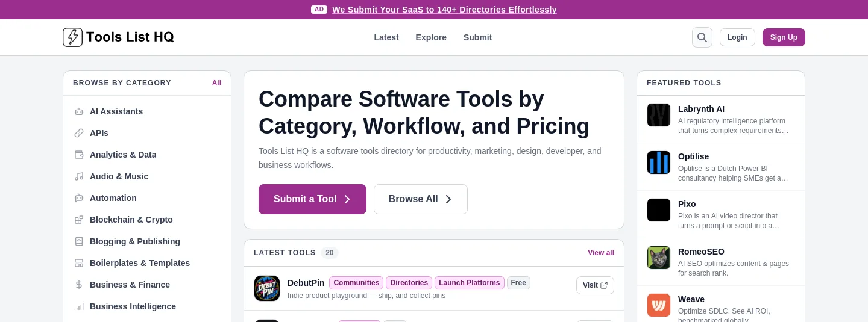Screen dimensions: 868x322
Task: Click the Weave orange logo thumbnail
Action: 659,305
